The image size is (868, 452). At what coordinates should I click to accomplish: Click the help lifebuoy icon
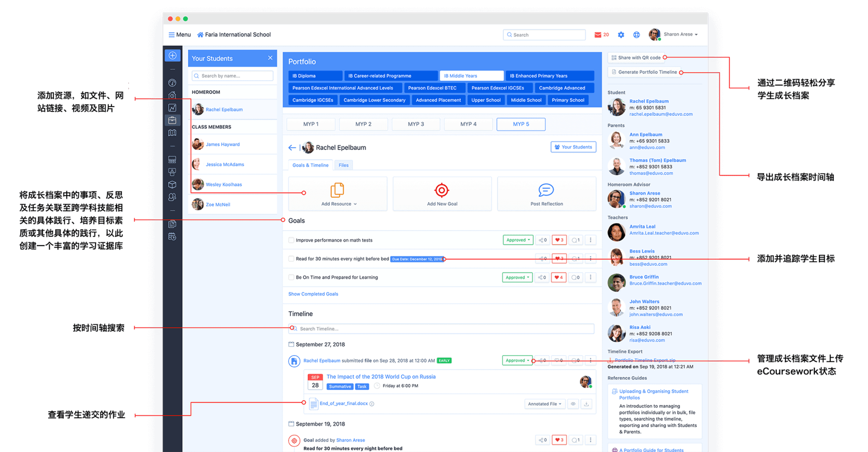click(x=637, y=35)
